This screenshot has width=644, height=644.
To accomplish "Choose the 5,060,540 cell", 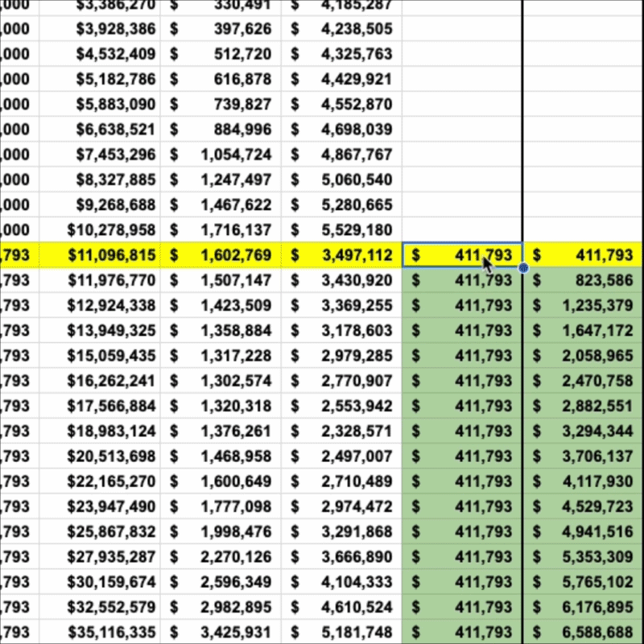I will click(x=341, y=180).
